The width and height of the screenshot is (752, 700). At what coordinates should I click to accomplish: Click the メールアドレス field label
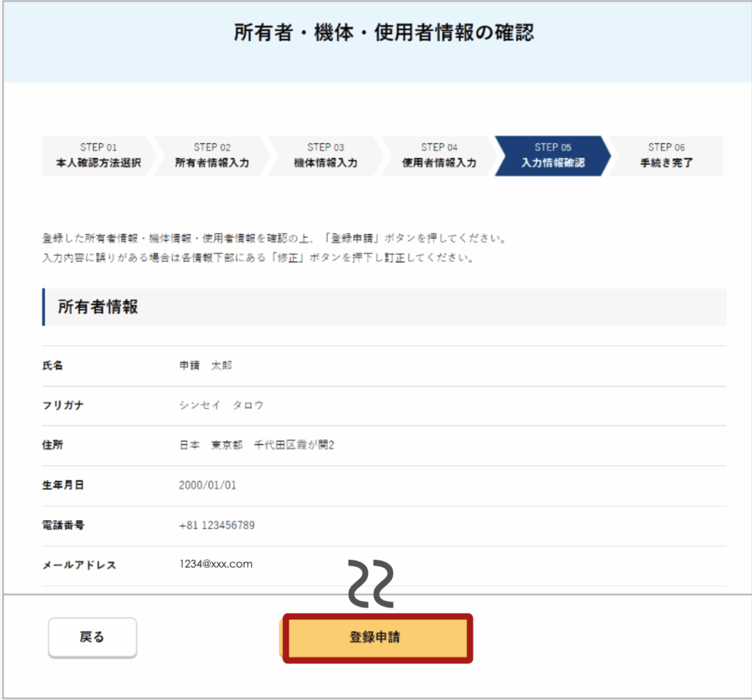[x=79, y=565]
